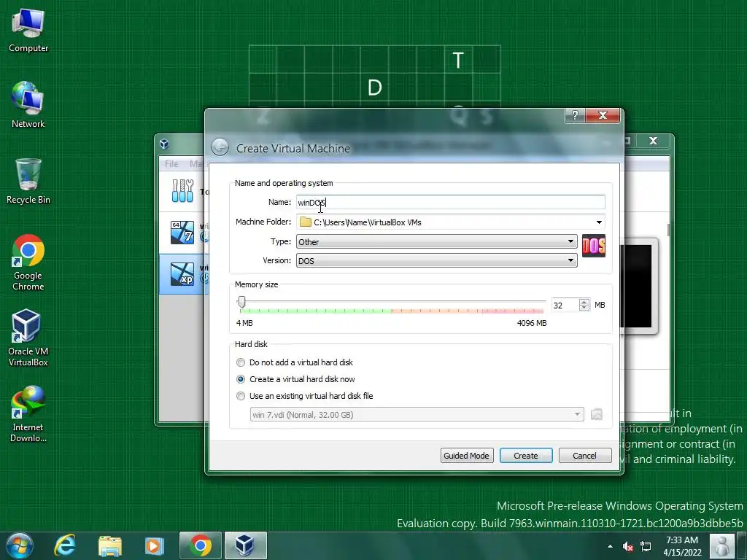Open the Type dropdown showing Other
The height and width of the screenshot is (560, 747).
(436, 241)
